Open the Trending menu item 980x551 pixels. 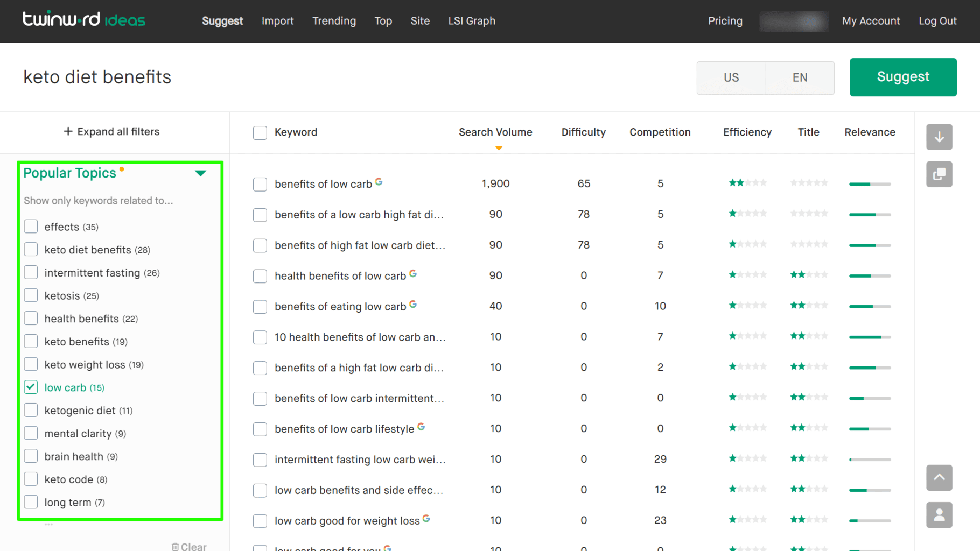click(x=334, y=21)
